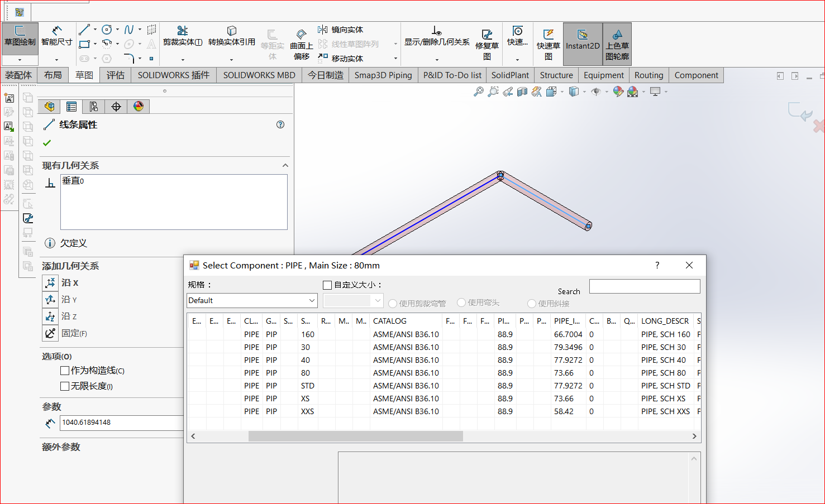Pick the circle sketch tool
825x504 pixels.
click(107, 30)
